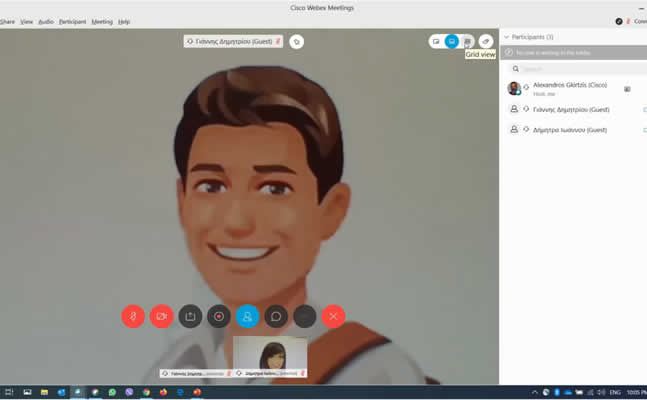Click the ENG language indicator in the tray

[x=615, y=393]
